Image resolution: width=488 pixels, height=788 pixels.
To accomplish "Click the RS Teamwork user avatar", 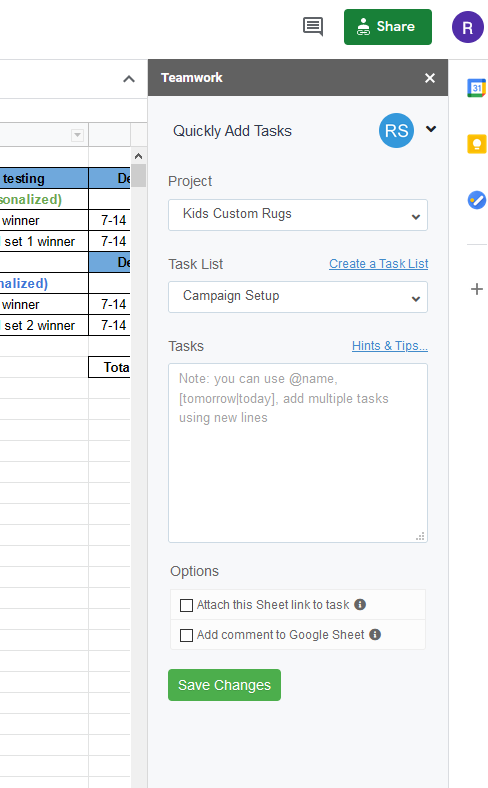I will pos(397,131).
